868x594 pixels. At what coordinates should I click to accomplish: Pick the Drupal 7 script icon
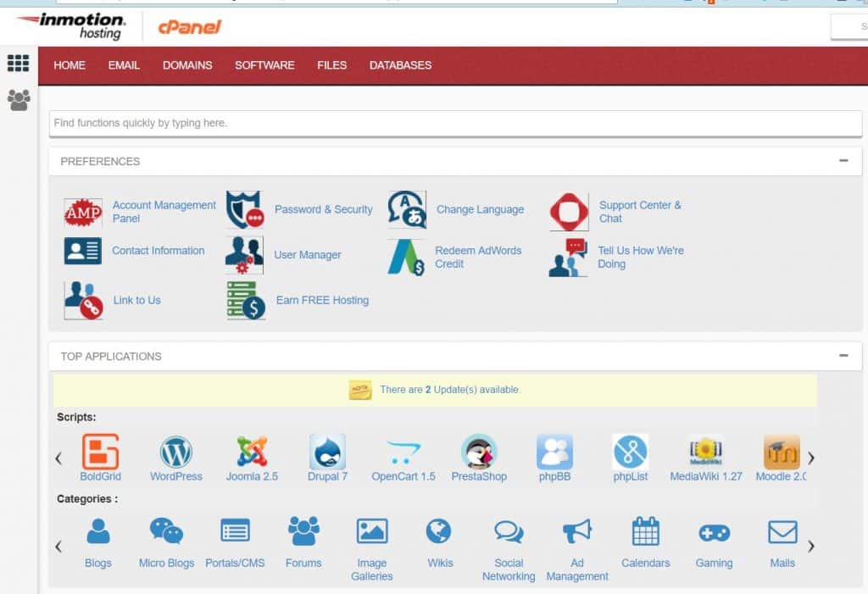coord(327,452)
